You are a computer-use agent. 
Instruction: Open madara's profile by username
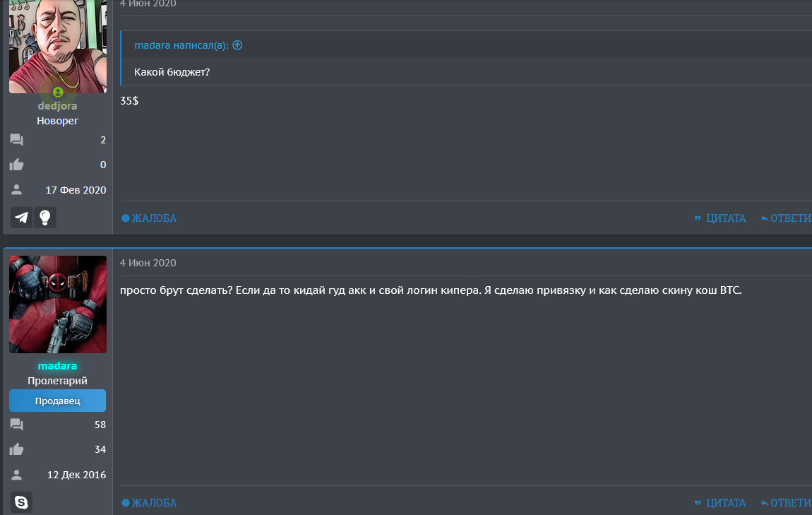pyautogui.click(x=57, y=366)
